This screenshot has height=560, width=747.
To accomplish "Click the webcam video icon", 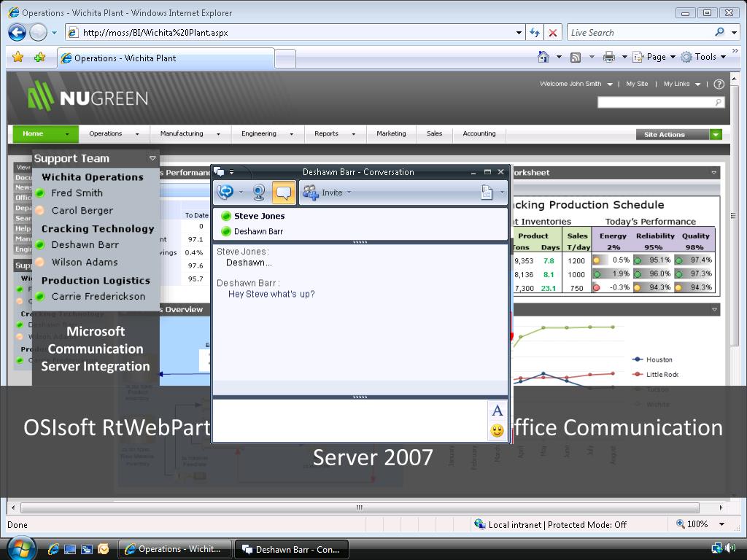I will (259, 192).
